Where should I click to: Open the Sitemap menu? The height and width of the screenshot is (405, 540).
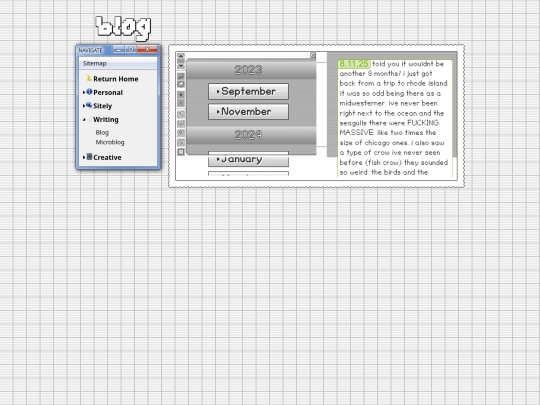95,63
